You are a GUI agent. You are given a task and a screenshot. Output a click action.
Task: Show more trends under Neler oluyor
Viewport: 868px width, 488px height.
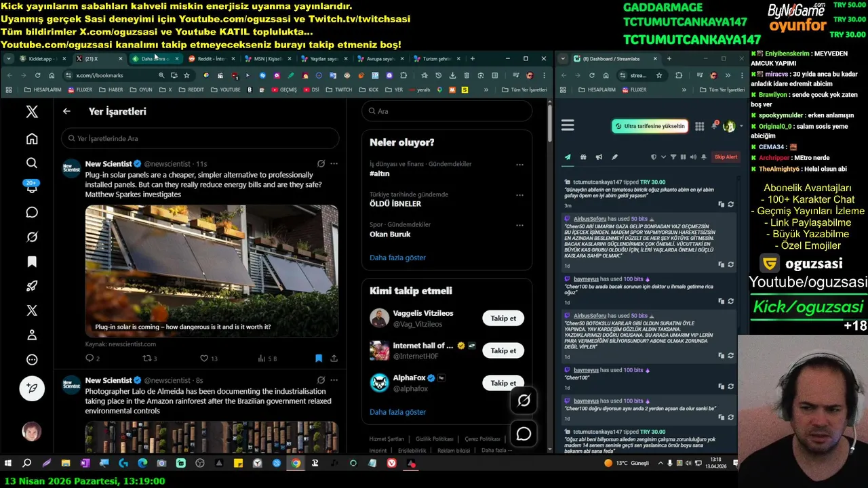pos(397,258)
